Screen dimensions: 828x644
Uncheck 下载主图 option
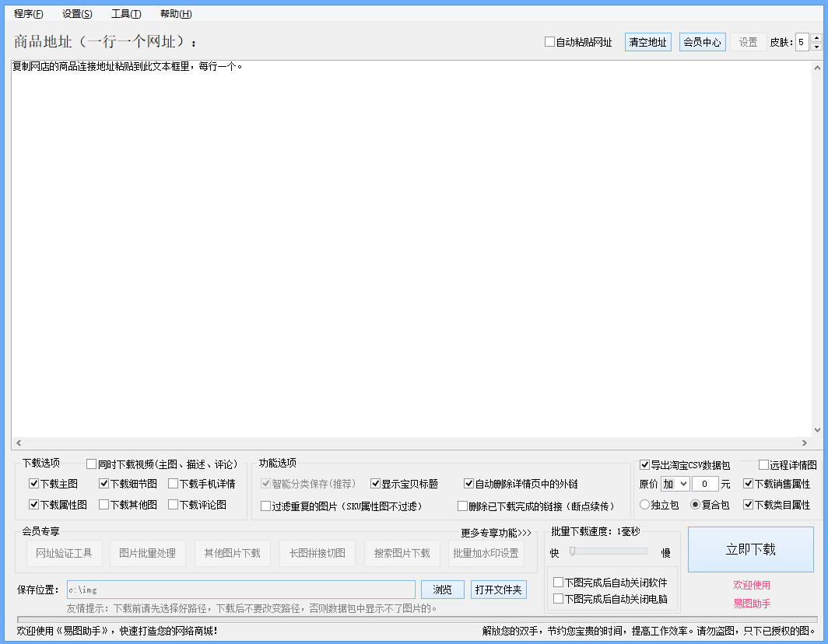[33, 484]
